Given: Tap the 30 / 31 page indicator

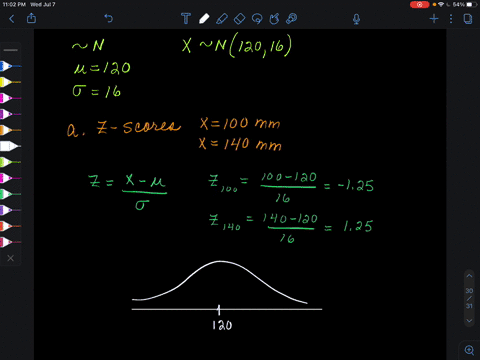Looking at the screenshot, I should click(x=469, y=298).
